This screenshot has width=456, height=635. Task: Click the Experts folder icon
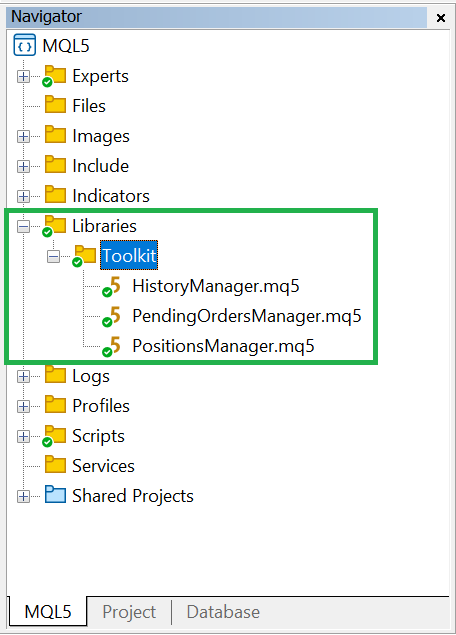[54, 76]
